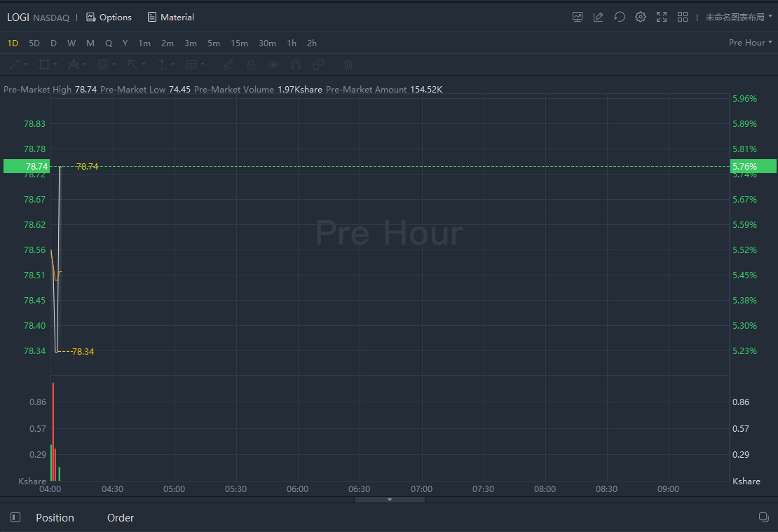This screenshot has width=778, height=532.
Task: Expand the line tool options arrow
Action: click(x=26, y=64)
